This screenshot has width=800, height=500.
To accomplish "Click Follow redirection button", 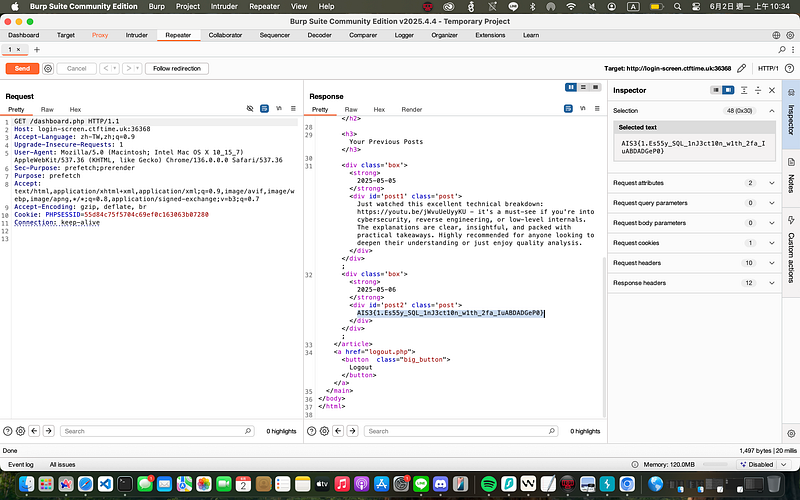I will pyautogui.click(x=177, y=68).
